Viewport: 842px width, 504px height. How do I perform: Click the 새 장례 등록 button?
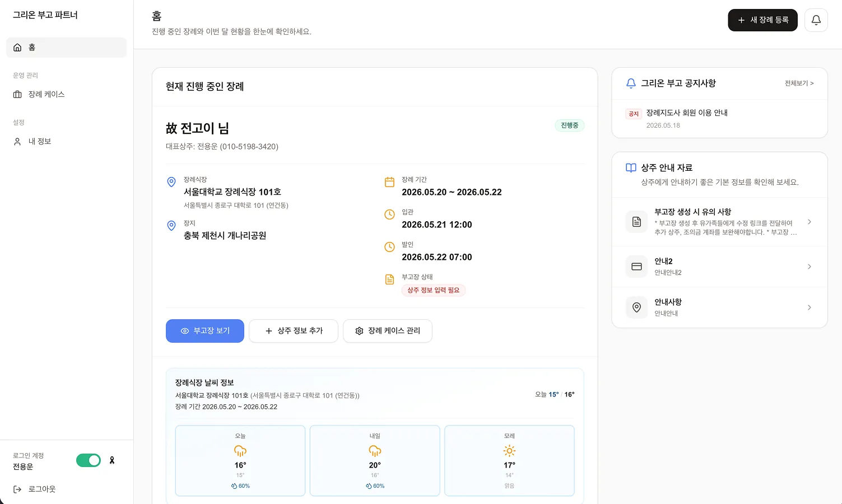tap(762, 20)
